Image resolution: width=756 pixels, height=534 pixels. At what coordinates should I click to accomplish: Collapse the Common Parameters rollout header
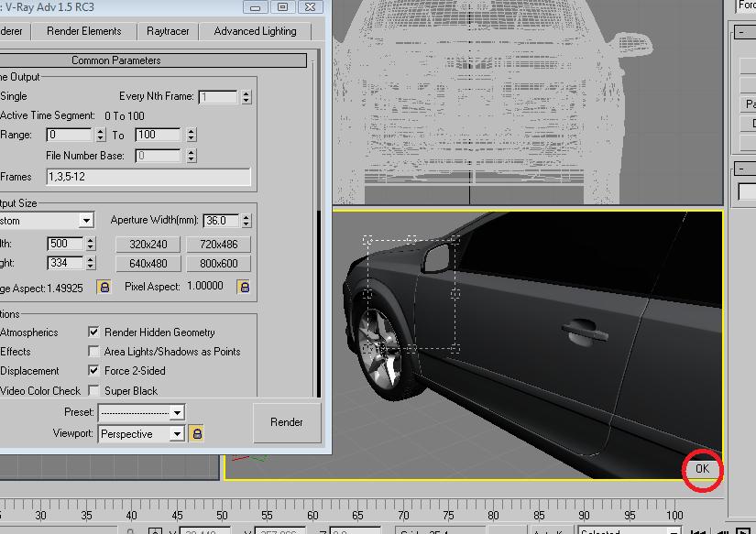tap(115, 60)
